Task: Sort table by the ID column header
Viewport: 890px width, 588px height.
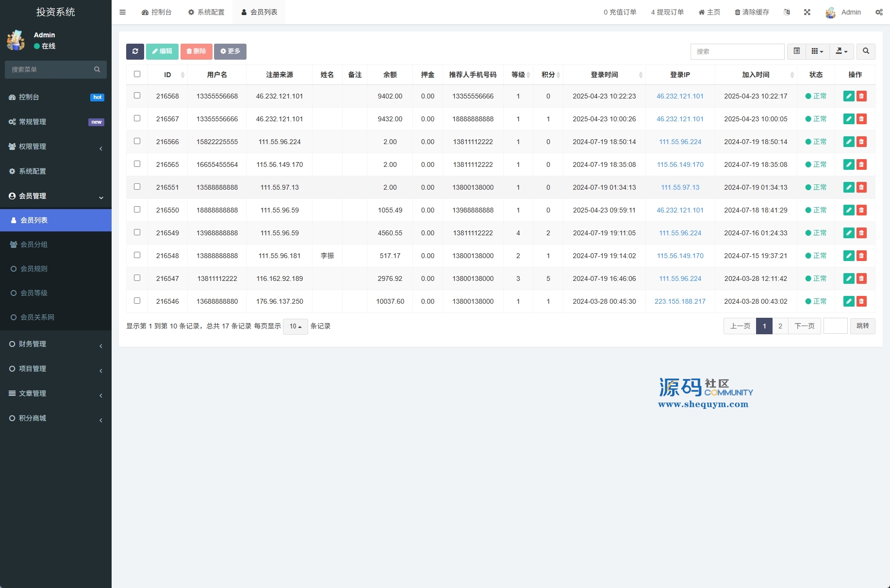Action: pos(168,75)
